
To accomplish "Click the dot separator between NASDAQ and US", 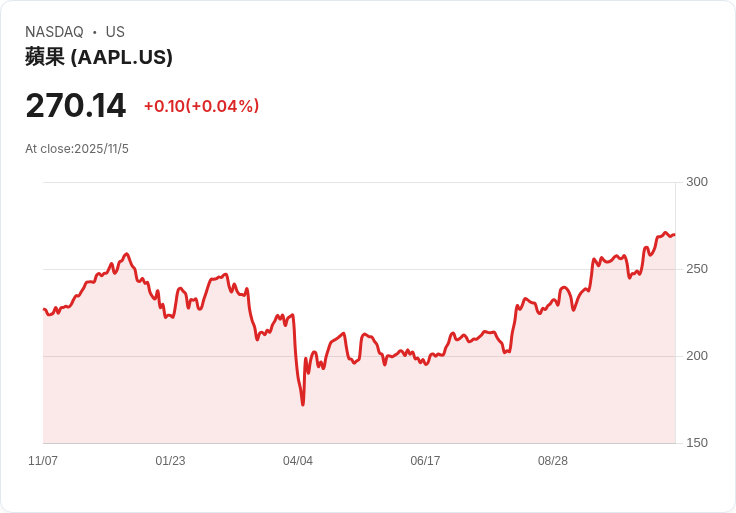I will [x=95, y=32].
